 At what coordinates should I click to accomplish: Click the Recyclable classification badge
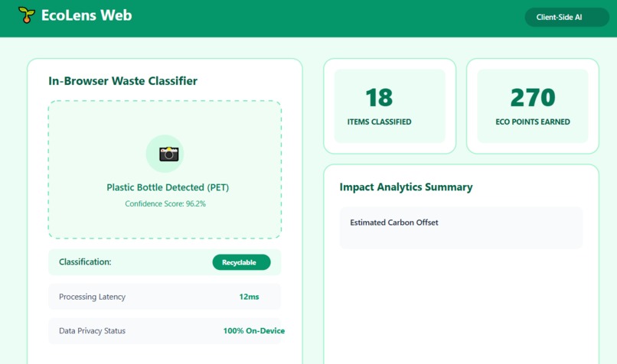point(241,262)
